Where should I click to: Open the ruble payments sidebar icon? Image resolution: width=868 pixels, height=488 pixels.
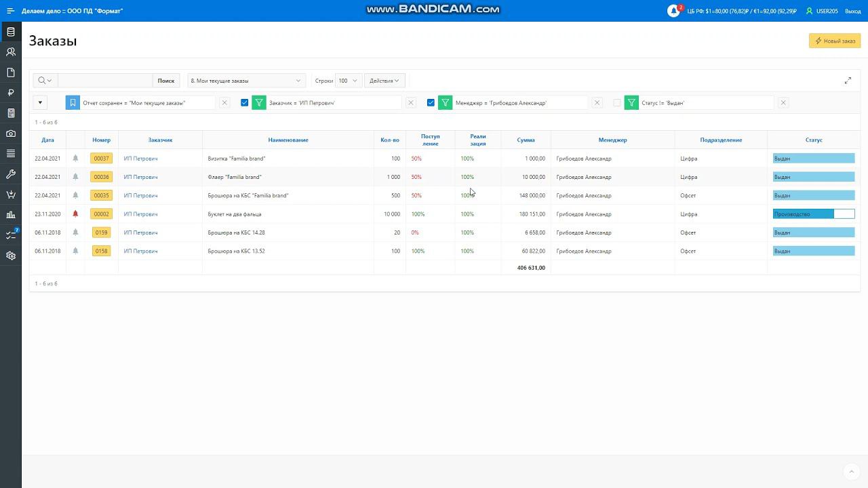point(11,93)
